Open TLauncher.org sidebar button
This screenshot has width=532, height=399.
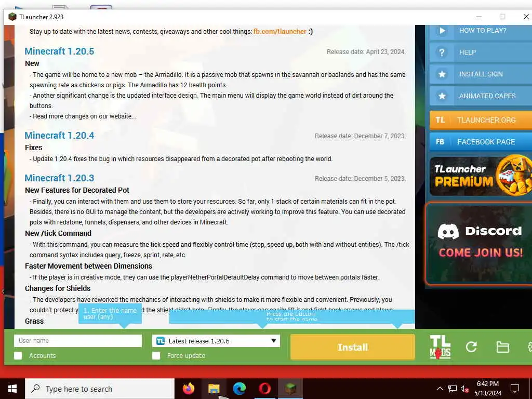[x=481, y=120]
